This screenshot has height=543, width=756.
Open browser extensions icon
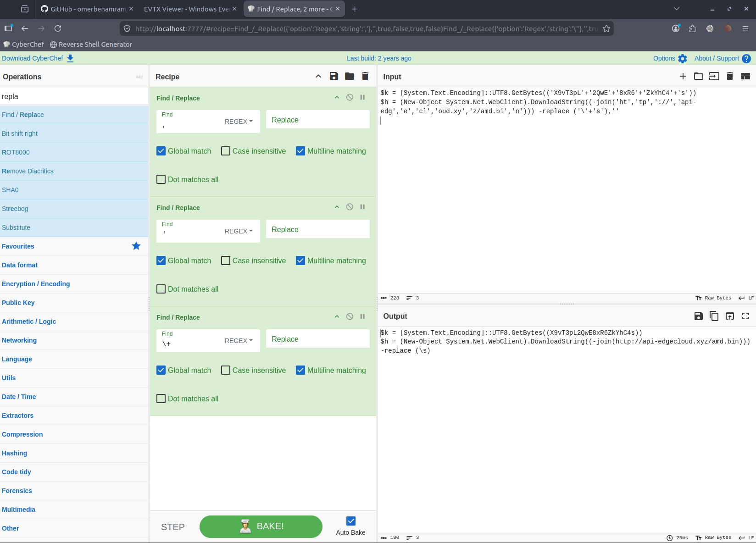point(692,28)
